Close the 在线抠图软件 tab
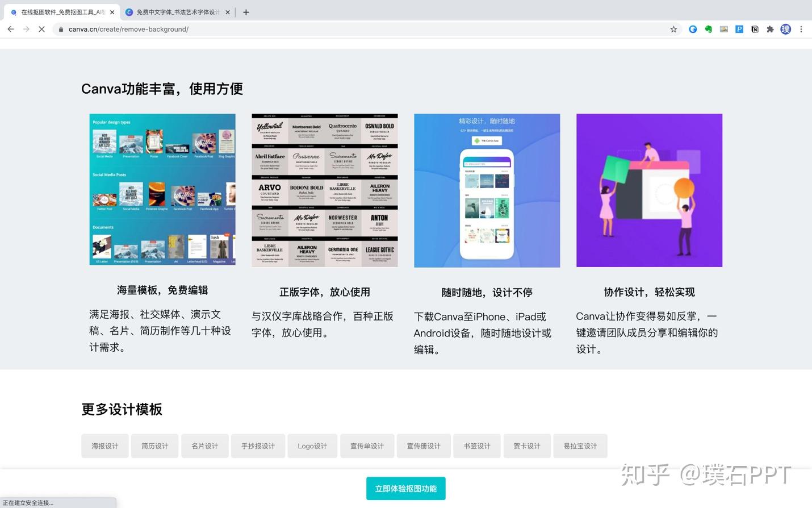 (112, 12)
